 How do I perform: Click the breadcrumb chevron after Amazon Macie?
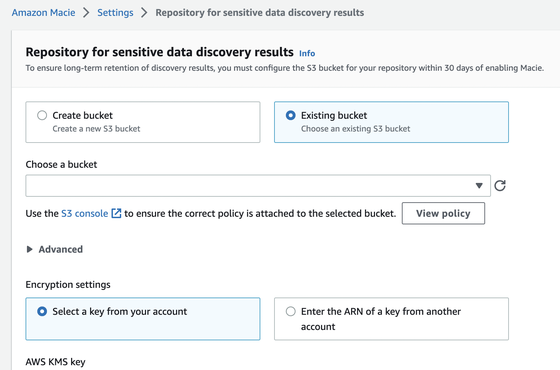86,12
